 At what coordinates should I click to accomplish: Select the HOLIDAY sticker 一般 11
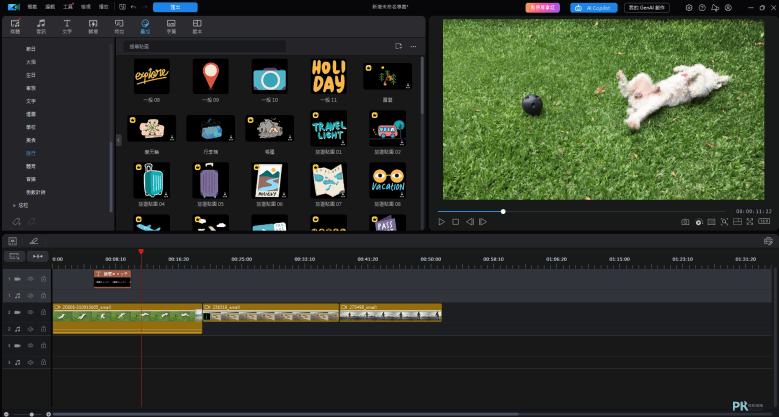[x=328, y=76]
